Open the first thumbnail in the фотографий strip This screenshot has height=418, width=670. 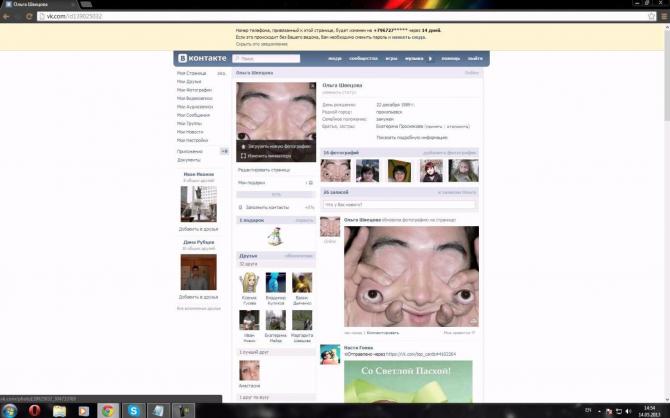point(336,171)
